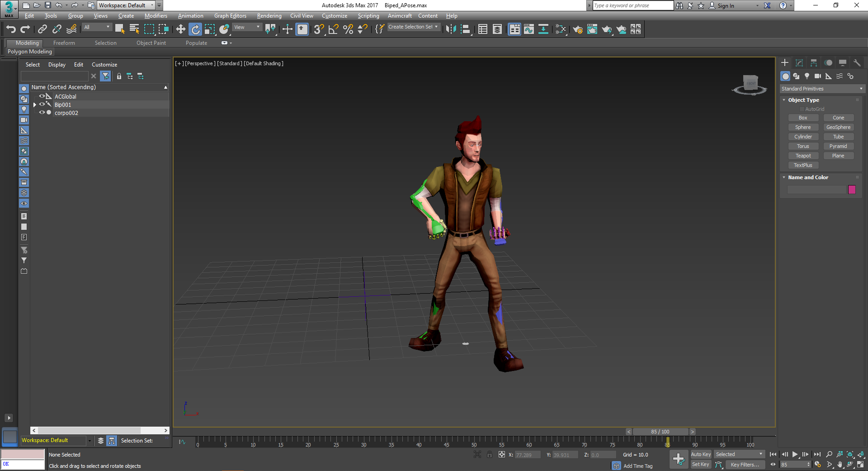Click the pink object color swatch
868x471 pixels.
pyautogui.click(x=852, y=190)
